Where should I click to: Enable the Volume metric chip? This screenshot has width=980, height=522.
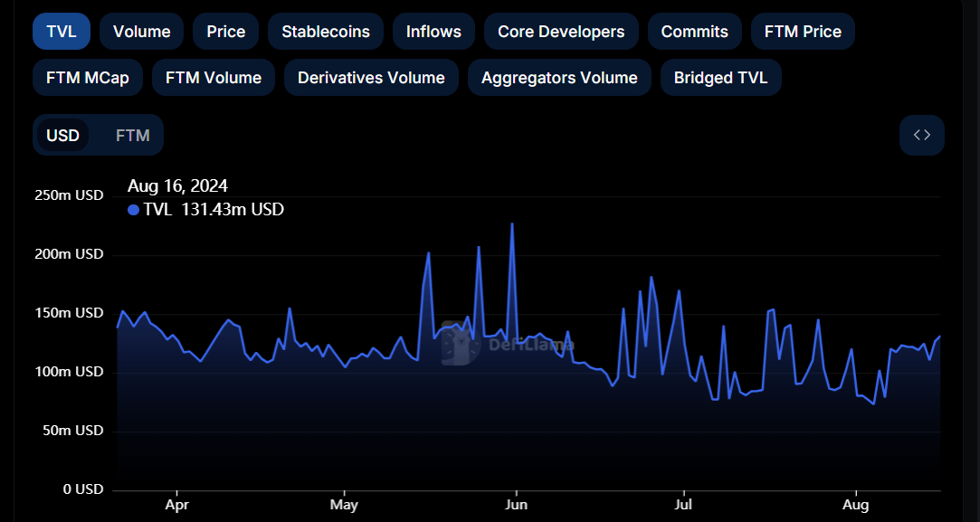141,32
